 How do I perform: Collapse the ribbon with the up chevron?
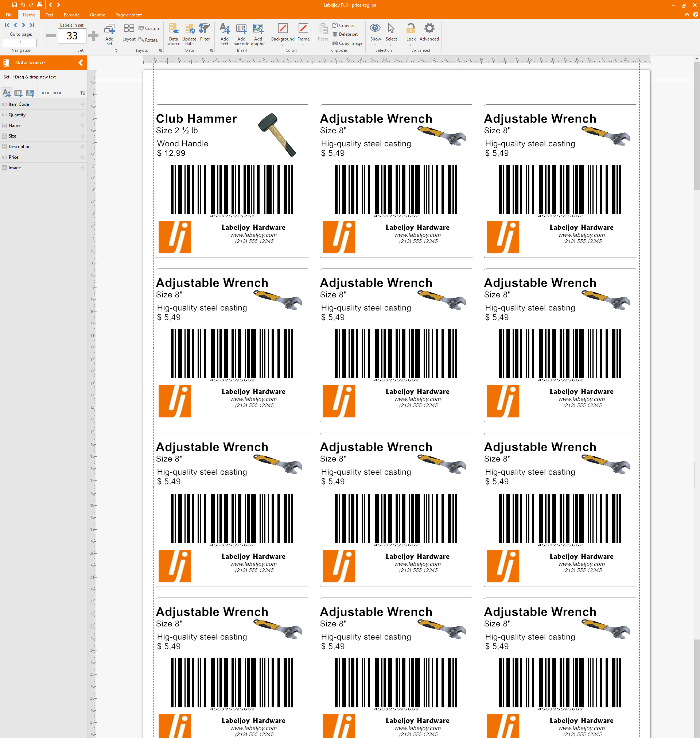coord(687,15)
